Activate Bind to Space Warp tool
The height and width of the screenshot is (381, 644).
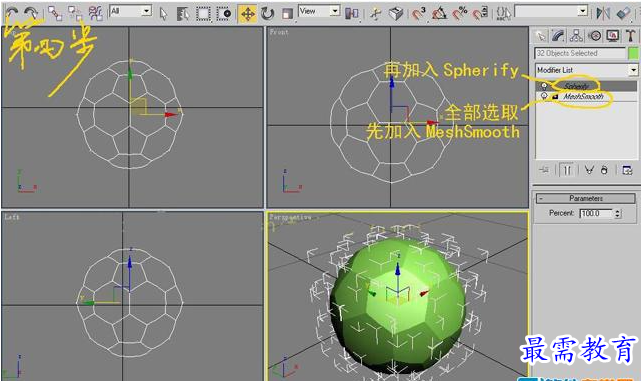tap(95, 14)
